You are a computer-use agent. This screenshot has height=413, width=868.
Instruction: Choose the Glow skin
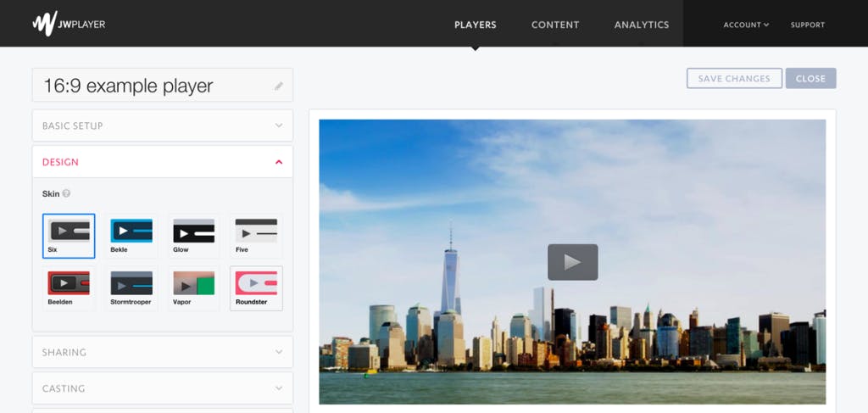click(x=194, y=236)
